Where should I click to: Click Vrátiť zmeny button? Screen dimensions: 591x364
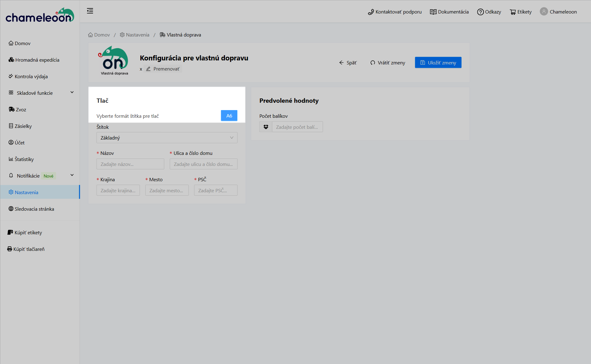(388, 63)
